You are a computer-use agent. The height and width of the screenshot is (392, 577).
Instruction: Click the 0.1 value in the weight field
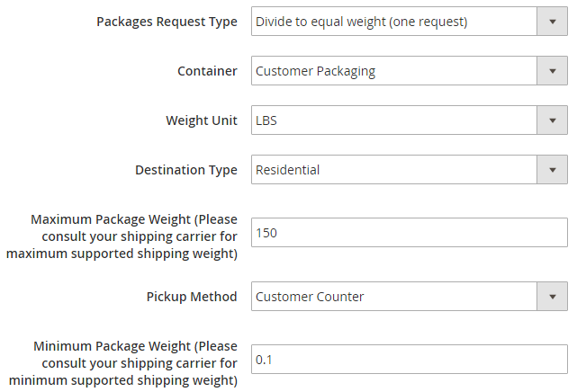(264, 360)
